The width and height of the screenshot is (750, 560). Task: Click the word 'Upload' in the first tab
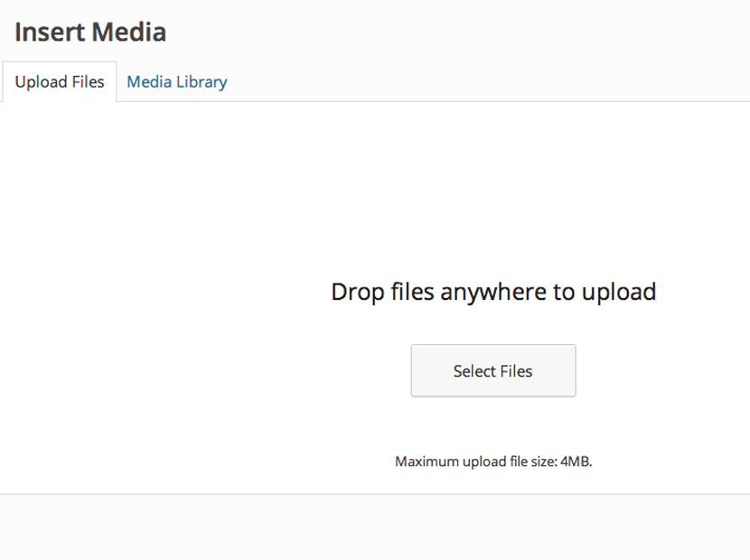tap(42, 82)
